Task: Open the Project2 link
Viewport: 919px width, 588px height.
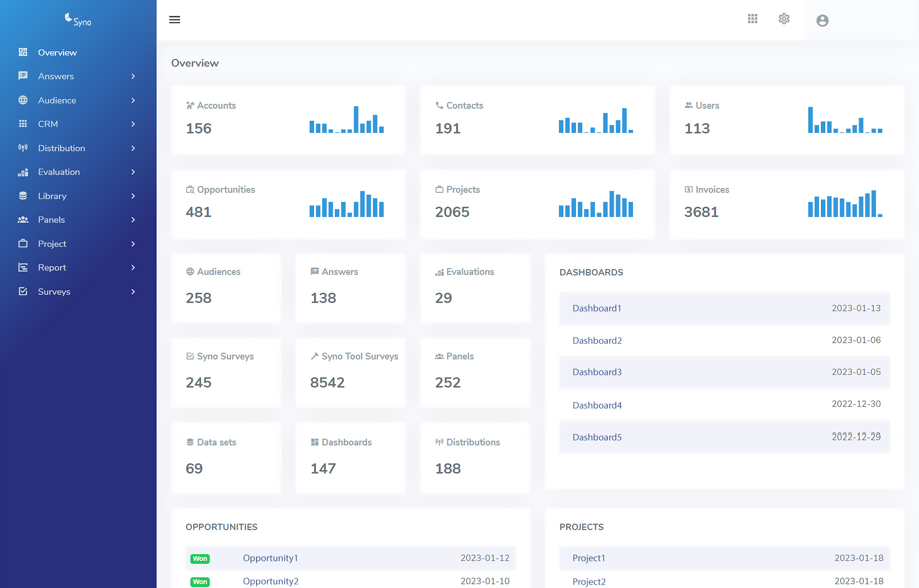Action: tap(589, 582)
